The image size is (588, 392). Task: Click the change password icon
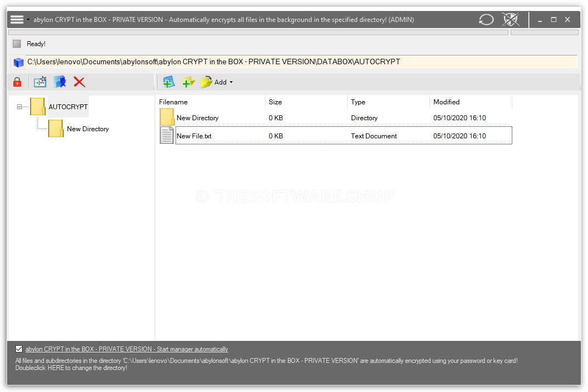coord(40,82)
